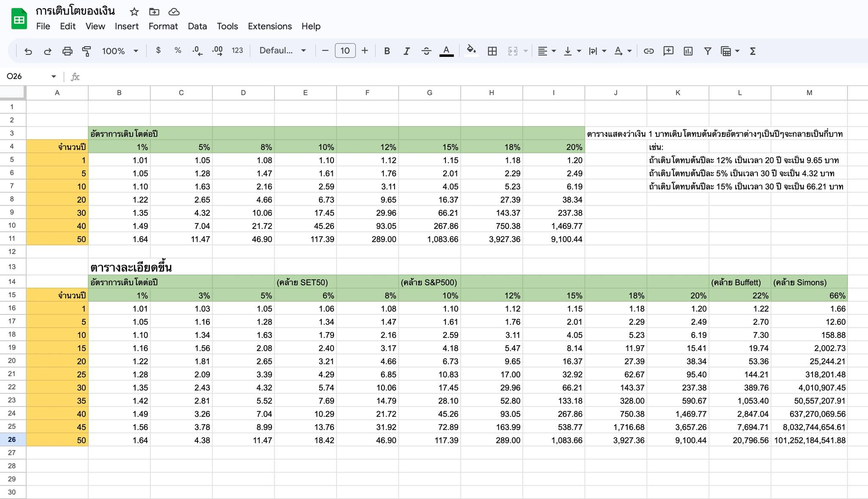Click the undo icon in toolbar
This screenshot has height=499, width=868.
pos(28,51)
